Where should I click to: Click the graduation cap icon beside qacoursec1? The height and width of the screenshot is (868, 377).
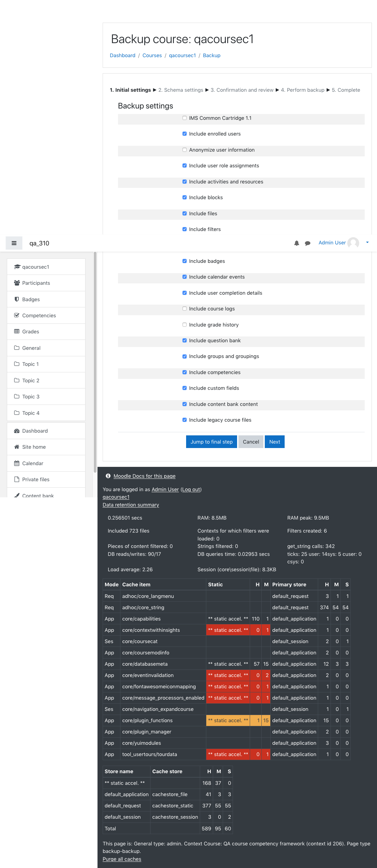(17, 267)
